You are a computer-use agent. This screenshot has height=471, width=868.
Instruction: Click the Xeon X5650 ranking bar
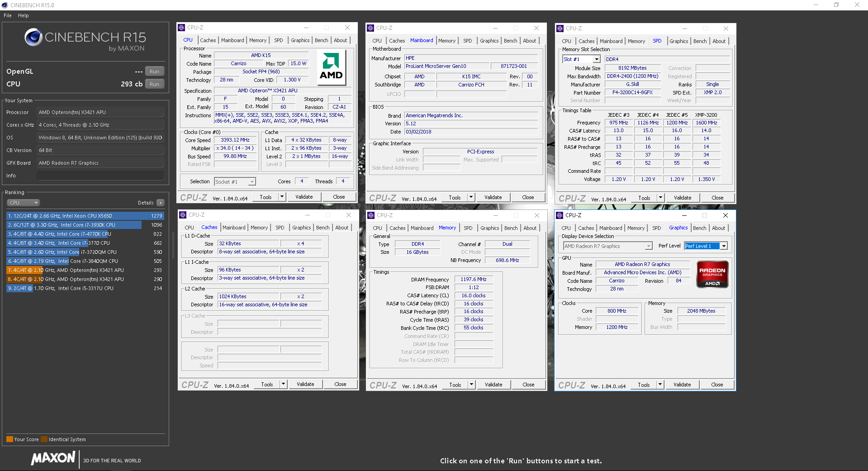tap(85, 216)
